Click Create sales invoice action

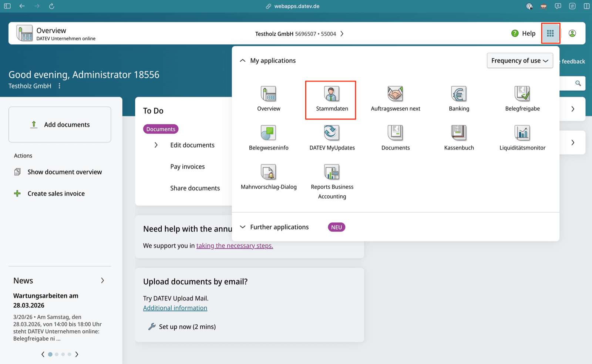click(x=56, y=193)
